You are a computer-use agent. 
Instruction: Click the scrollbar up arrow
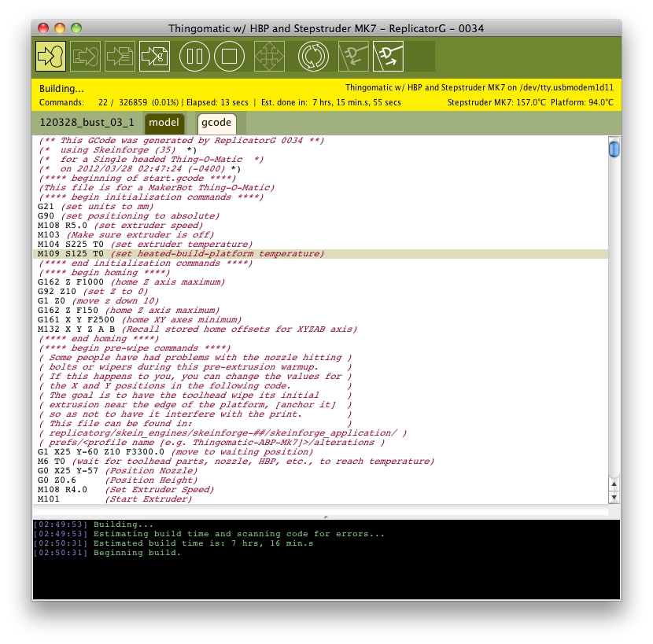pos(614,484)
